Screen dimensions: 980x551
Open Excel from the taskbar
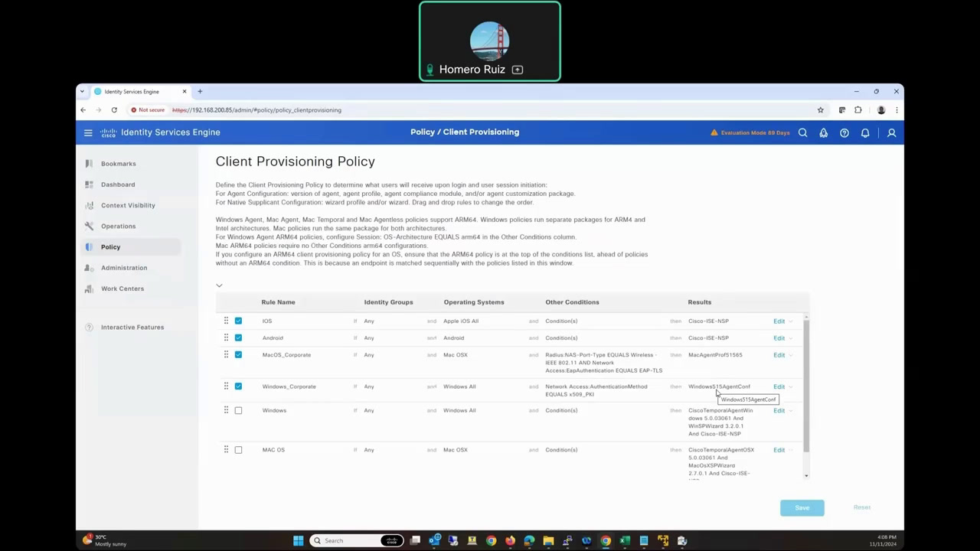coord(625,540)
